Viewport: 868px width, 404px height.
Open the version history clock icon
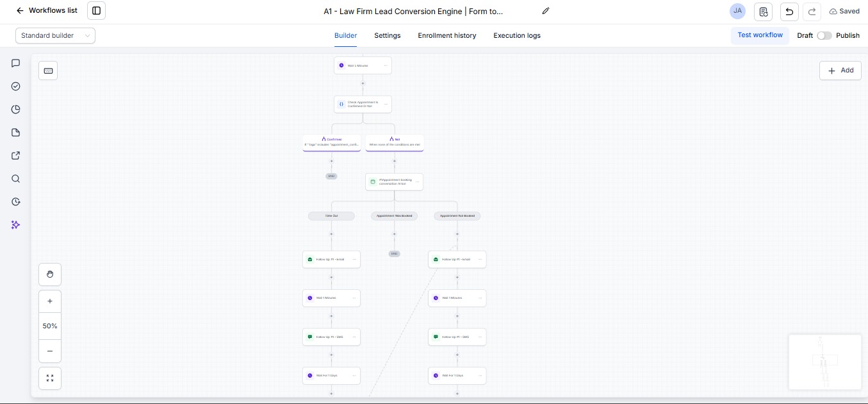pyautogui.click(x=16, y=202)
